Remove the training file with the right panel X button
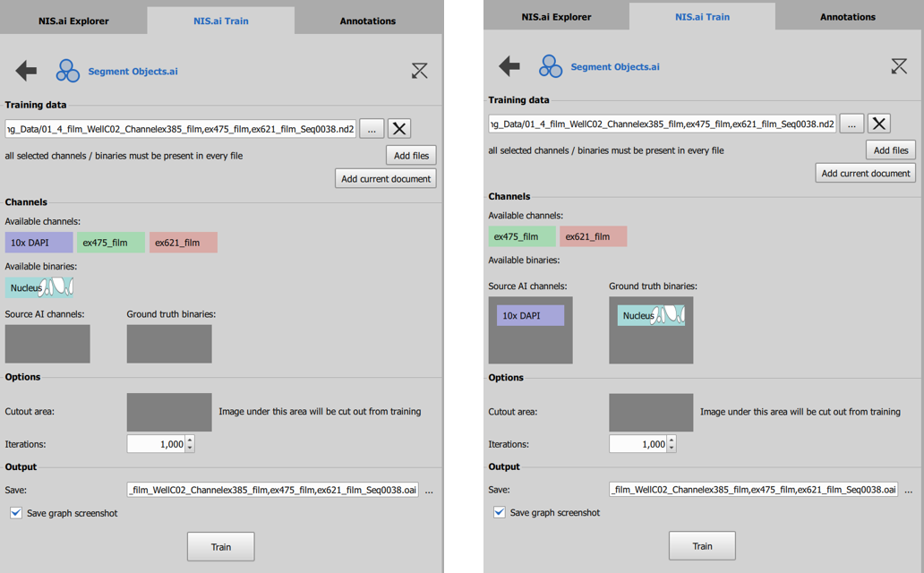Image resolution: width=924 pixels, height=573 pixels. (x=879, y=124)
